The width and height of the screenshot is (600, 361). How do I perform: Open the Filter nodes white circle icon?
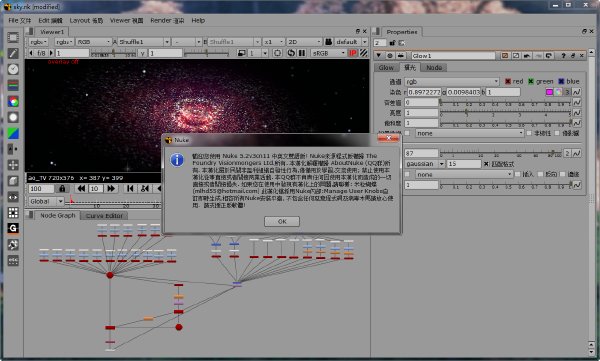[13, 117]
